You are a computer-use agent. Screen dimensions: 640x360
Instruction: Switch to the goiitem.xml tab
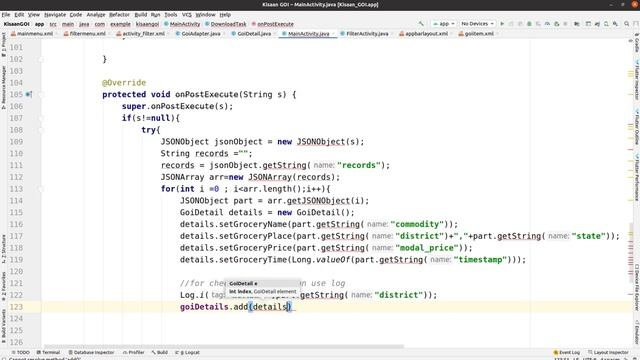(x=477, y=34)
